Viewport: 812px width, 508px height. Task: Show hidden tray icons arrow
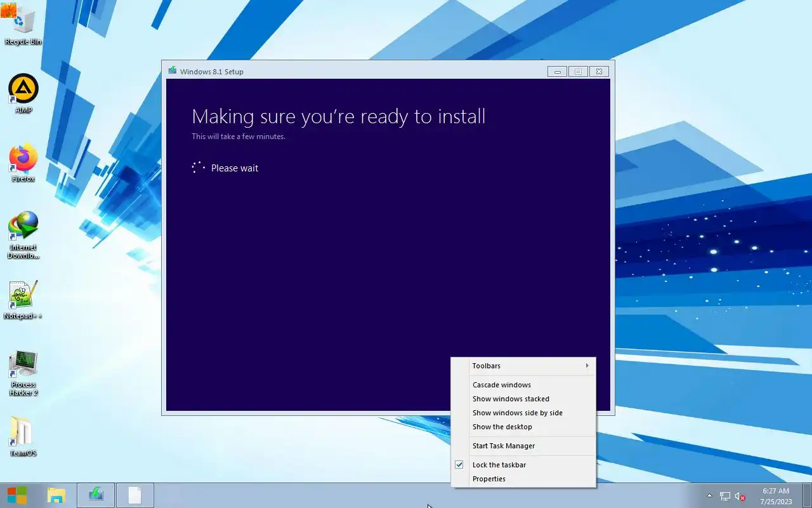(x=709, y=496)
